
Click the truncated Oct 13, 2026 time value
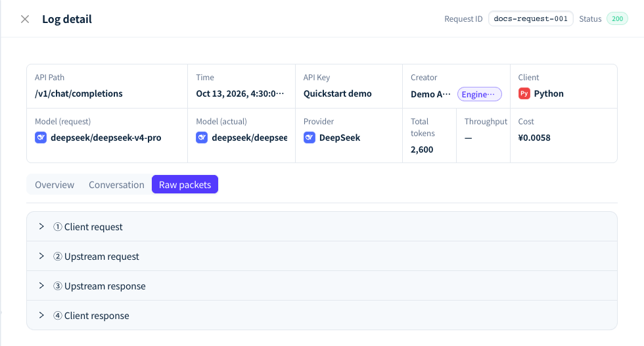(240, 93)
